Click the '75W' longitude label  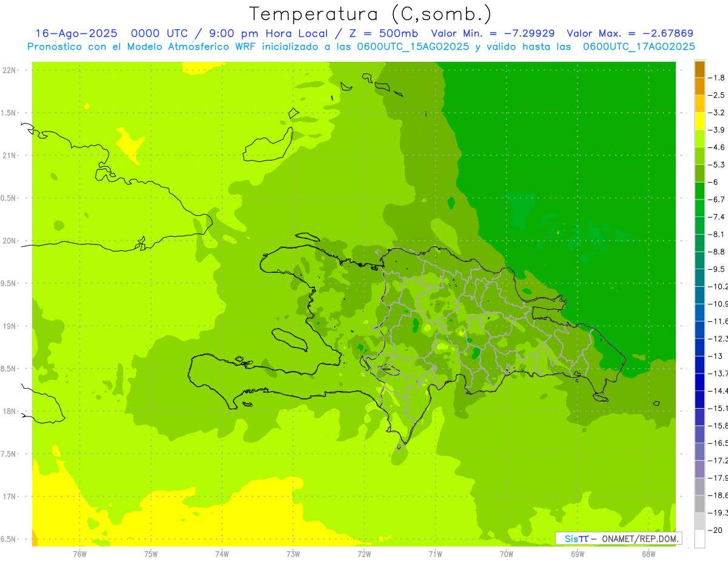pyautogui.click(x=151, y=554)
